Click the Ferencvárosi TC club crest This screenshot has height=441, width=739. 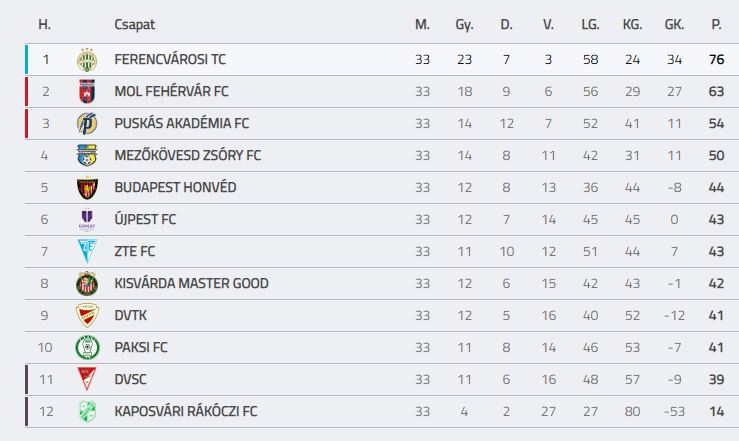point(87,60)
